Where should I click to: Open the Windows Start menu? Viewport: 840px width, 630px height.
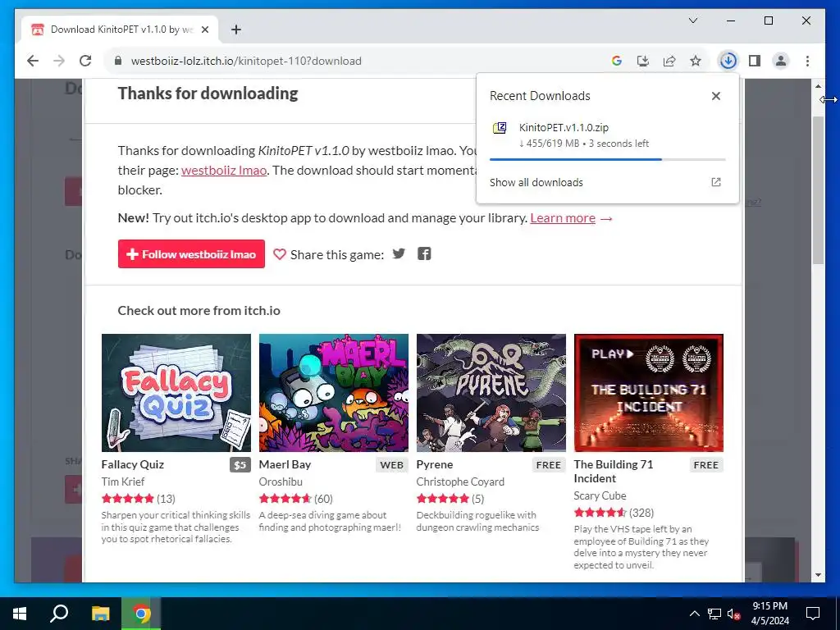coord(20,613)
